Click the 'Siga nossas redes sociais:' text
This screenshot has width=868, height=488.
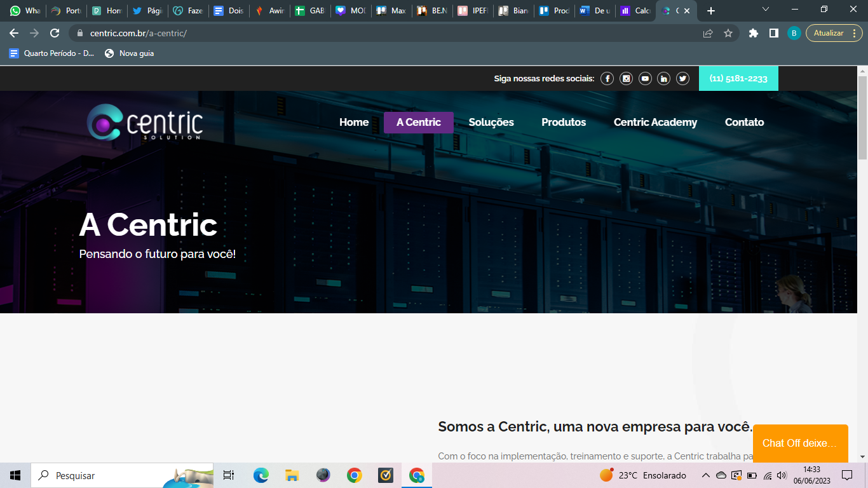pos(544,79)
